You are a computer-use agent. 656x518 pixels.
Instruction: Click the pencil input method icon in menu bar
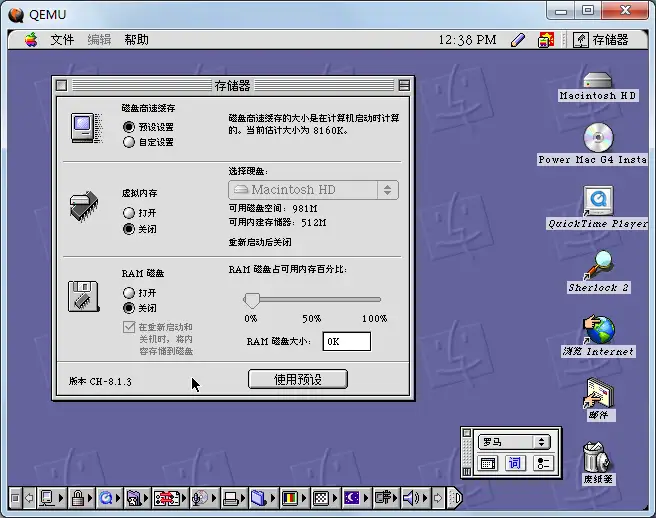[518, 40]
